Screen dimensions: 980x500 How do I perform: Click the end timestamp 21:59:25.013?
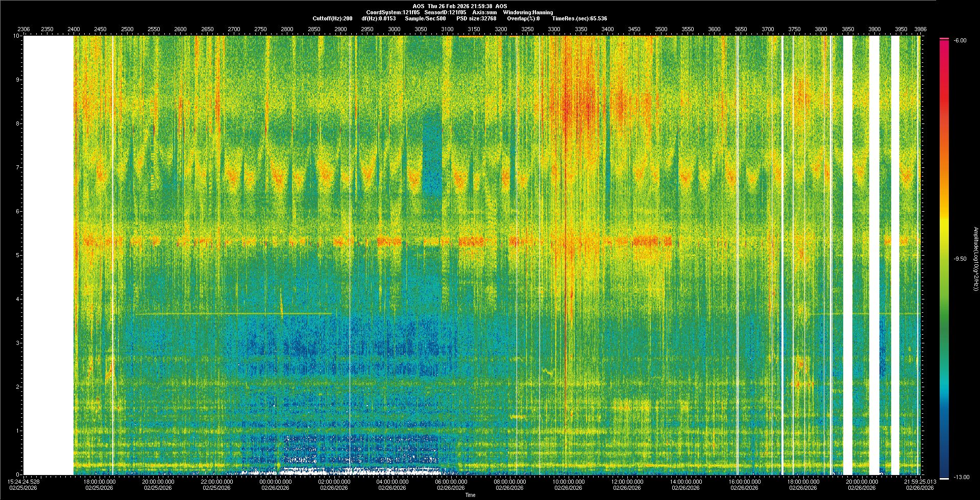(x=920, y=481)
